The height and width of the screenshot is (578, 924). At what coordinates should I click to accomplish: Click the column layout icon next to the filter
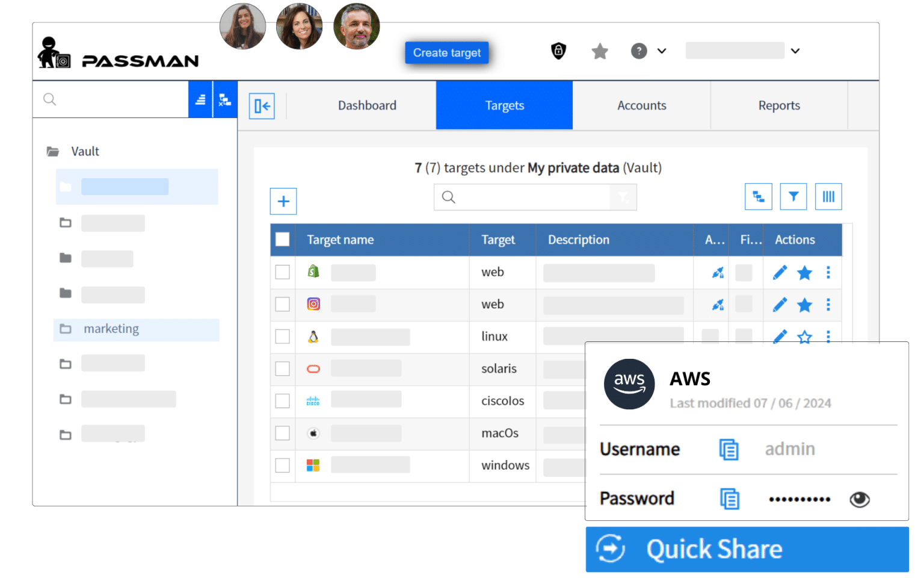(828, 196)
